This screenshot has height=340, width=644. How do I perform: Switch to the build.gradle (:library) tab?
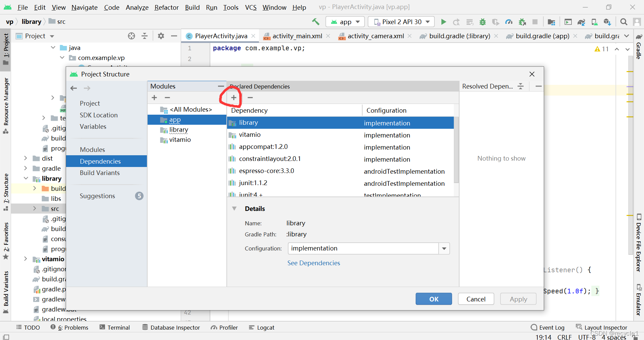click(x=459, y=36)
